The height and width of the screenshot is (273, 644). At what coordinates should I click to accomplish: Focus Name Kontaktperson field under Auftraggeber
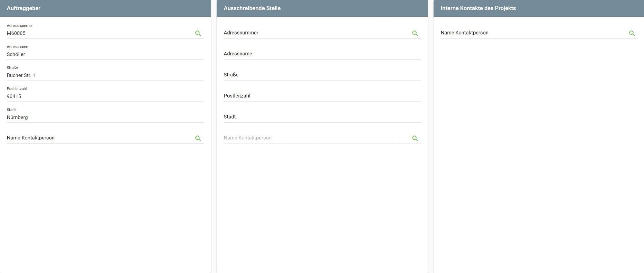97,138
